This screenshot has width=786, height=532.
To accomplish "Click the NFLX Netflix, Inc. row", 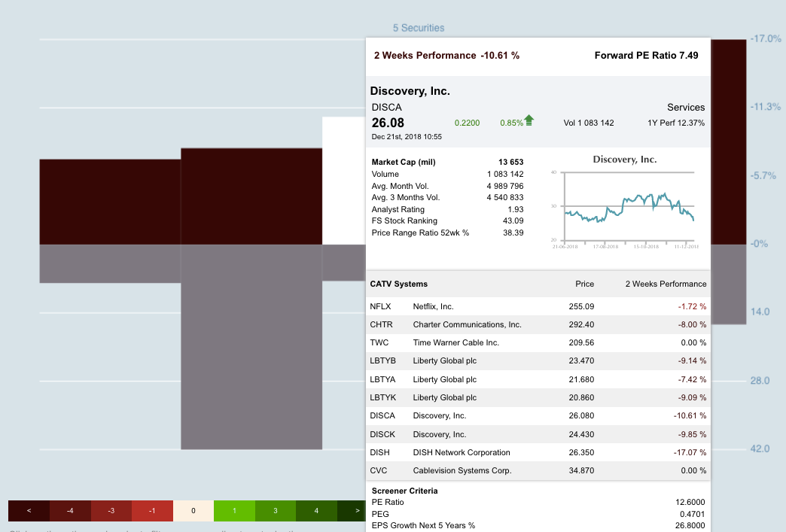I will [538, 306].
